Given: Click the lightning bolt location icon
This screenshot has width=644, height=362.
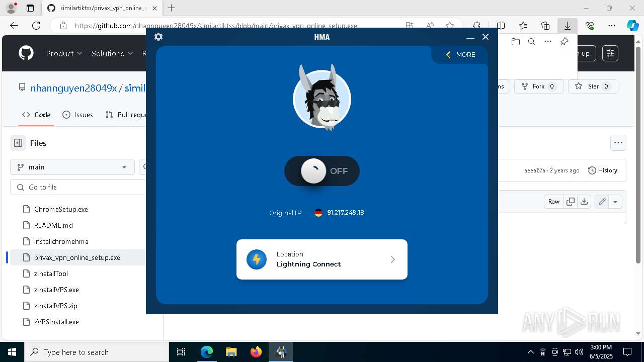Looking at the screenshot, I should pos(257,259).
